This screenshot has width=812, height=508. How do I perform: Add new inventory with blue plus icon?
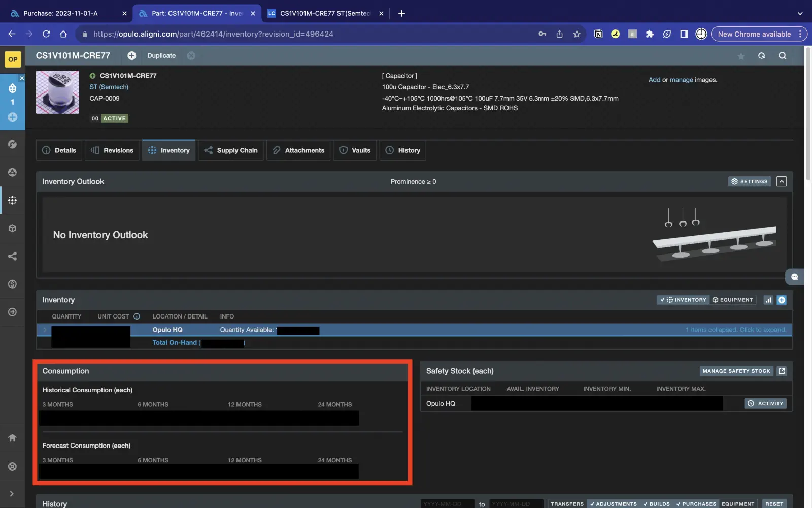782,300
